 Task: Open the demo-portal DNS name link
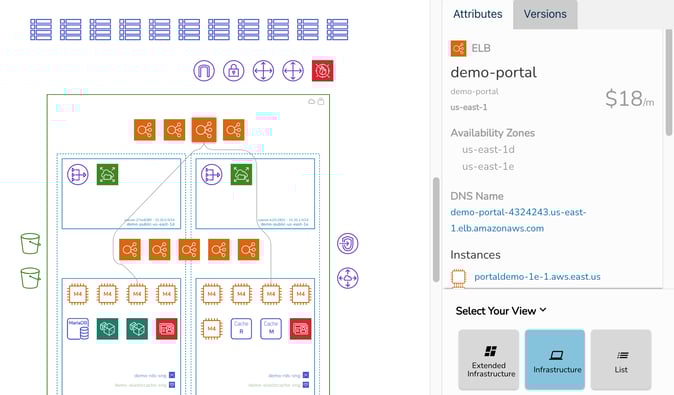pos(518,220)
